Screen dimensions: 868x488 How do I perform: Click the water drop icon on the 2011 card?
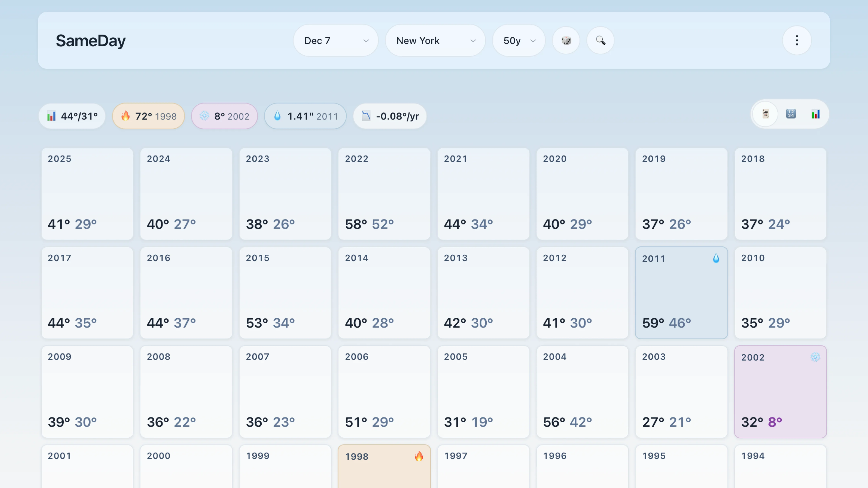click(716, 258)
